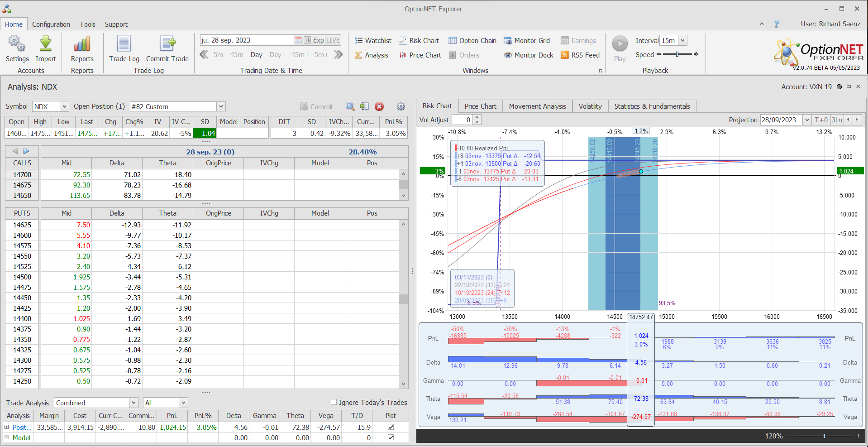Uncheck Plot for the Position row

coord(391,427)
